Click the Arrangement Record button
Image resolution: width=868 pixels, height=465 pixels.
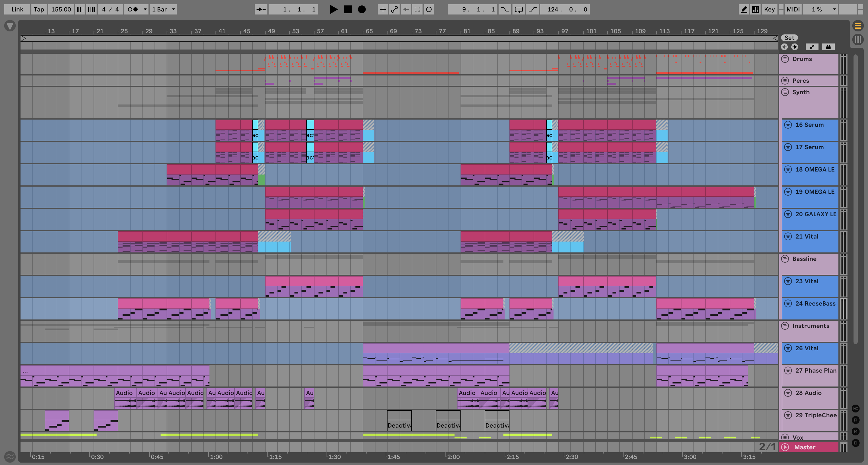[362, 9]
